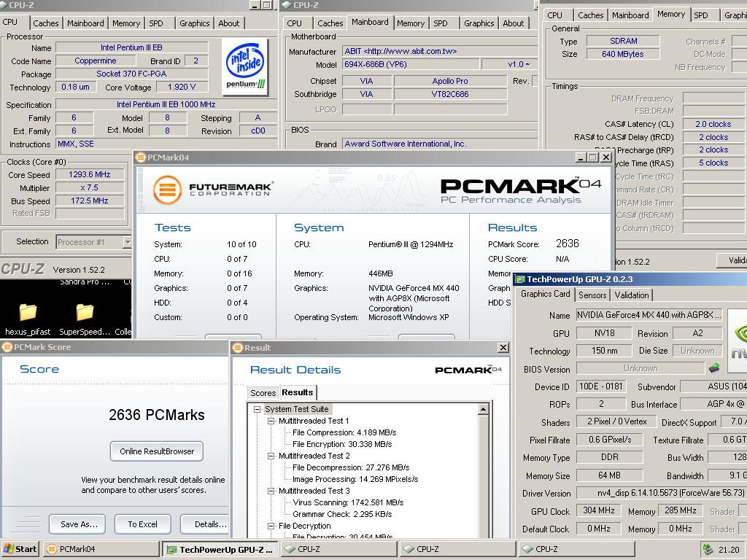Click the motherboard Model field 694X-686B
This screenshot has height=560, width=747.
click(x=411, y=64)
